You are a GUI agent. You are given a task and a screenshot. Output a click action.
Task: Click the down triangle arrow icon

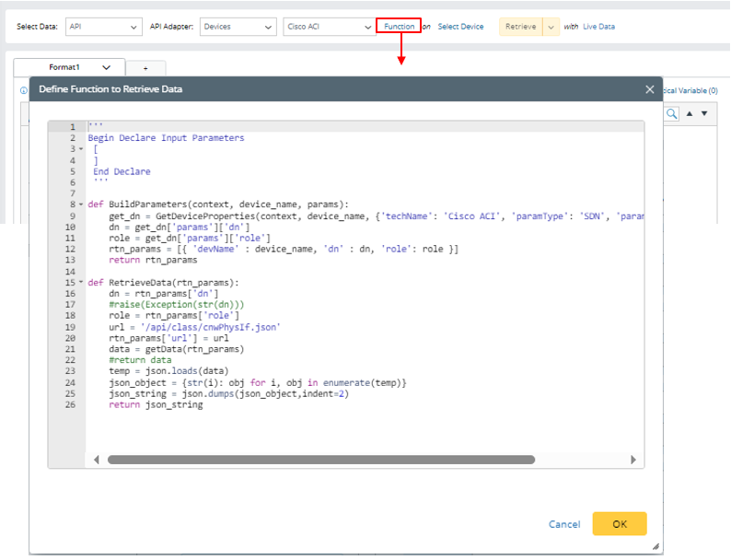[x=704, y=113]
